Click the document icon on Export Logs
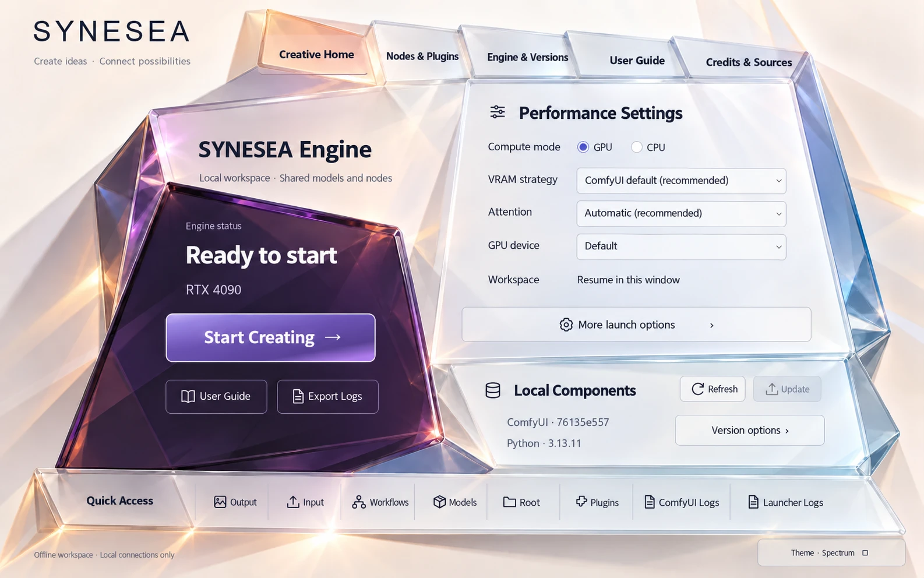Viewport: 924px width, 578px height. 298,396
